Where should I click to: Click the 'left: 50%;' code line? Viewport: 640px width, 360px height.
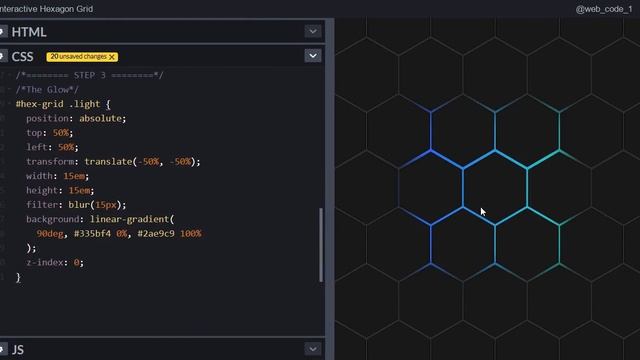(52, 147)
